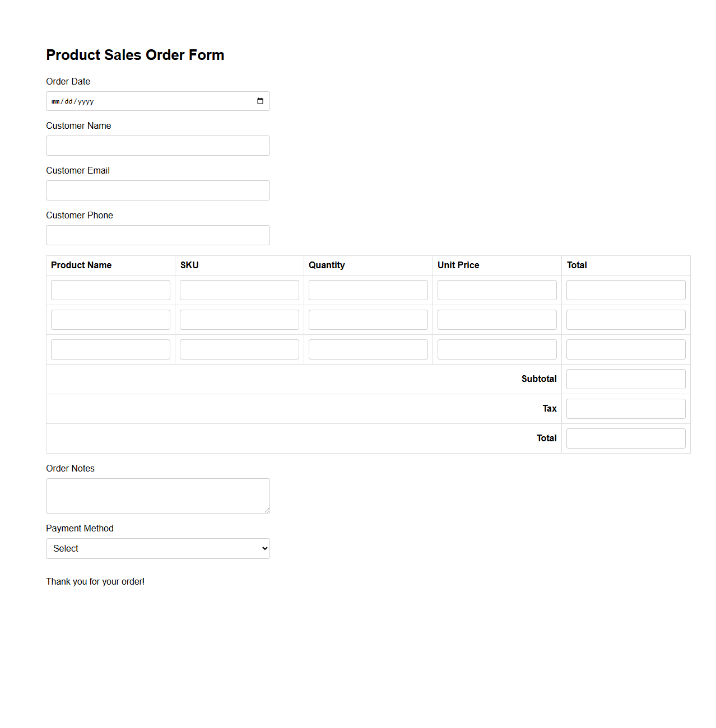
Task: Expand the Select payment options list
Action: [157, 548]
